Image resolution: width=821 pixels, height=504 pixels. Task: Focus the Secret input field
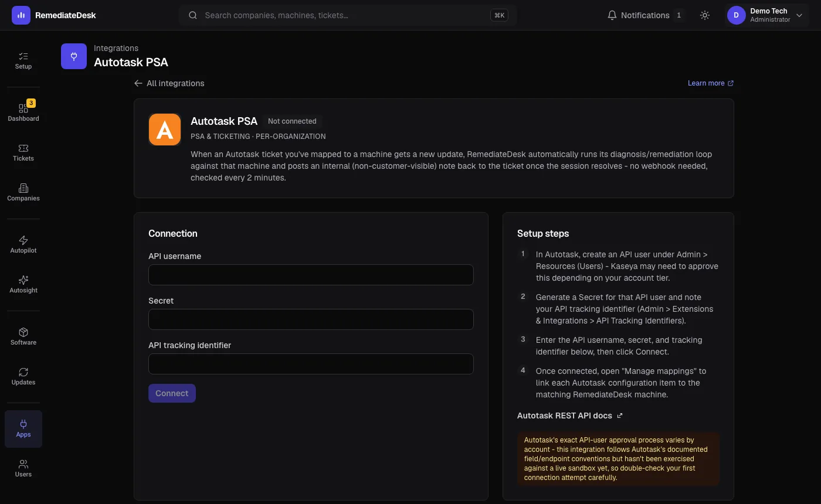tap(311, 319)
